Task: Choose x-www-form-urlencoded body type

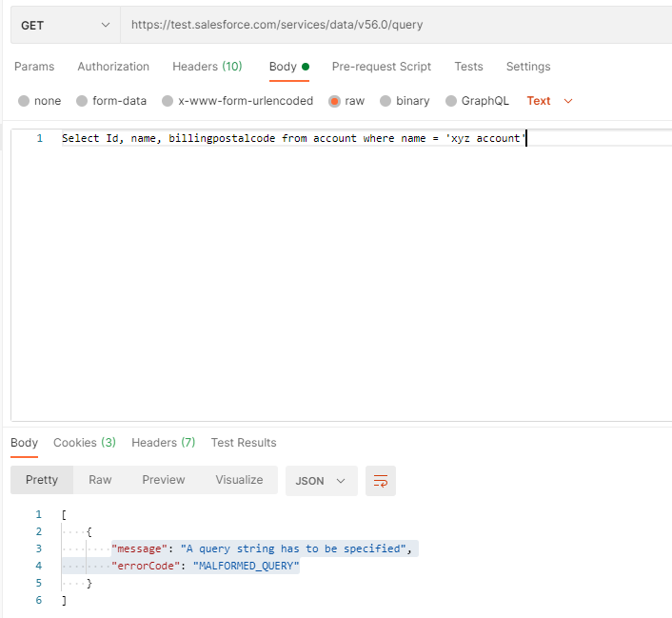Action: coord(168,101)
